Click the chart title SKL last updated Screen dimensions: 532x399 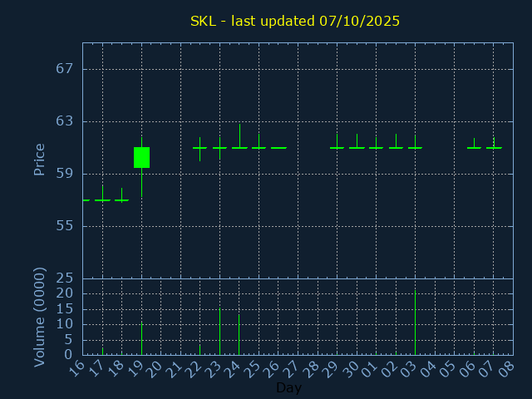[295, 21]
